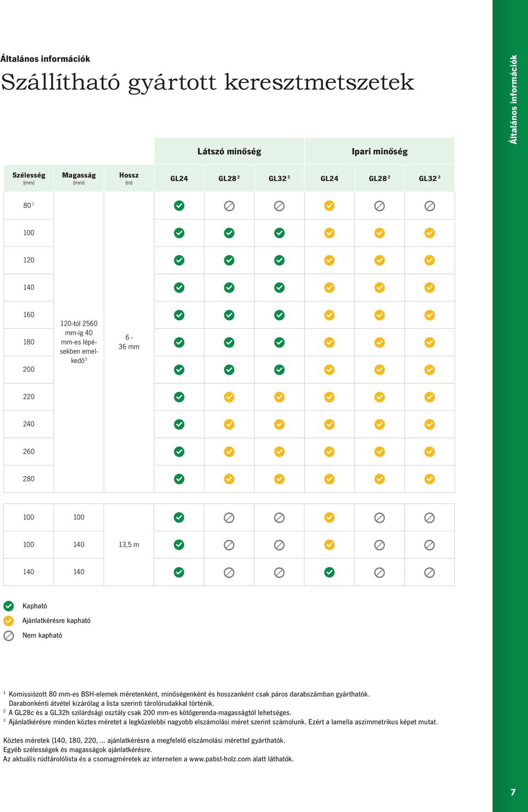Click the green check in 220 mm row, Látszó GL24

point(179,397)
